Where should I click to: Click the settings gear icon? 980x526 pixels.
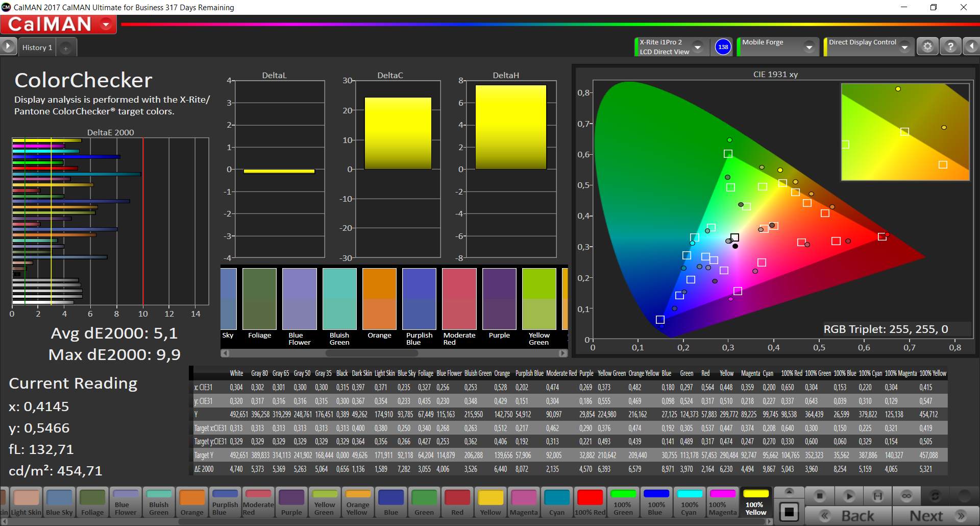pos(927,47)
